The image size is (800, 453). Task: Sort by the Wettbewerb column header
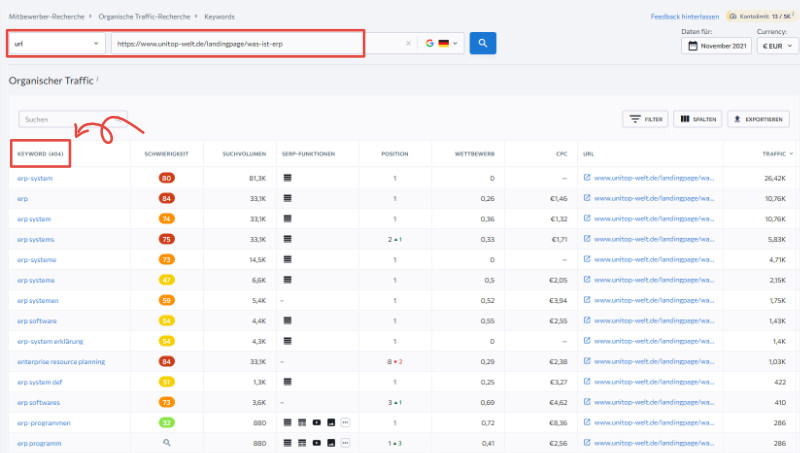click(474, 154)
